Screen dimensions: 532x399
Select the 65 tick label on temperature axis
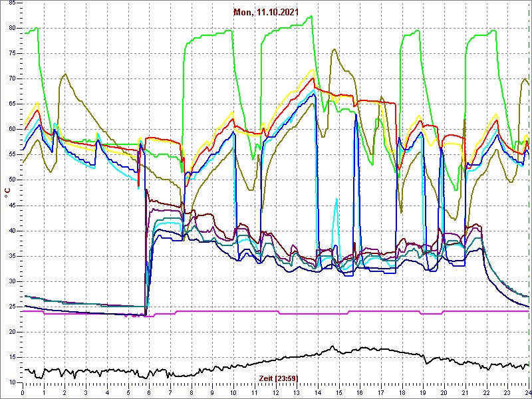pyautogui.click(x=11, y=104)
